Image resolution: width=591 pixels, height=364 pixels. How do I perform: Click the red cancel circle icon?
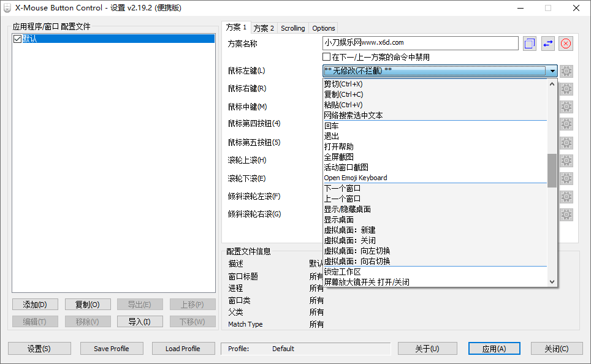564,43
